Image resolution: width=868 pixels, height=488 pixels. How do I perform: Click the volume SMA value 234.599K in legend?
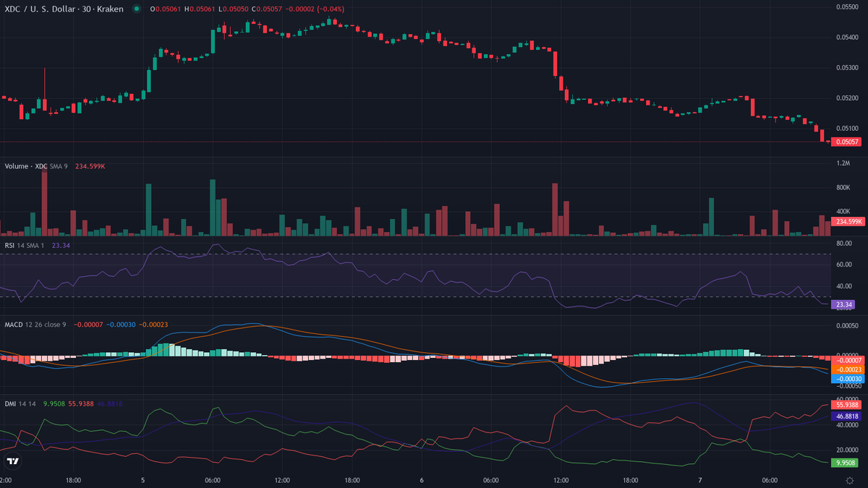click(x=90, y=166)
